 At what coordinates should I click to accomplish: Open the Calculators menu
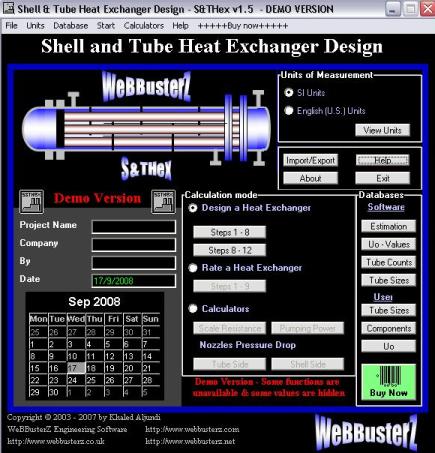point(144,26)
